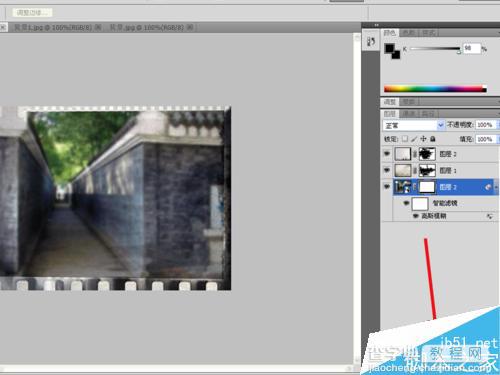Click the smart filter indicator icon on selected layer
The width and height of the screenshot is (500, 375).
click(488, 187)
